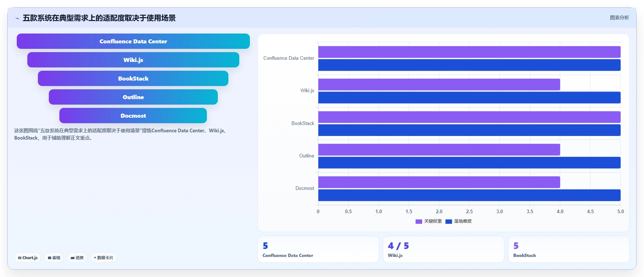
Task: Click the 5.0 x-axis tick label
Action: [620, 211]
